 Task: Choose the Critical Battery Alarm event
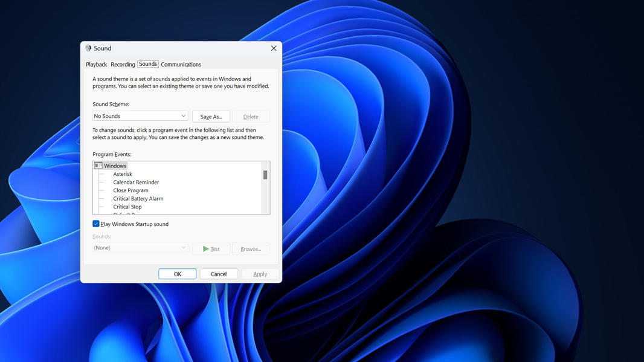tap(138, 198)
